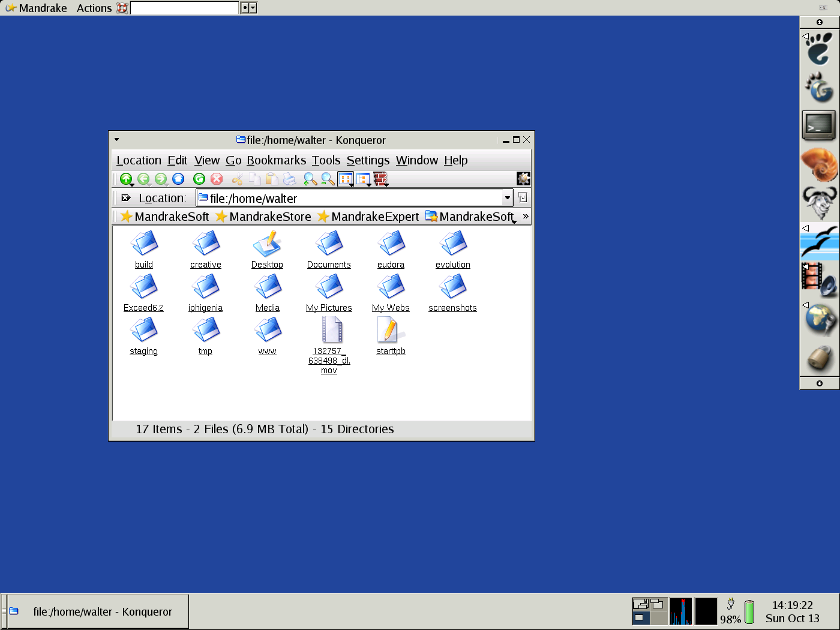Toggle the Icon View mode button
This screenshot has height=630, width=840.
(x=346, y=179)
